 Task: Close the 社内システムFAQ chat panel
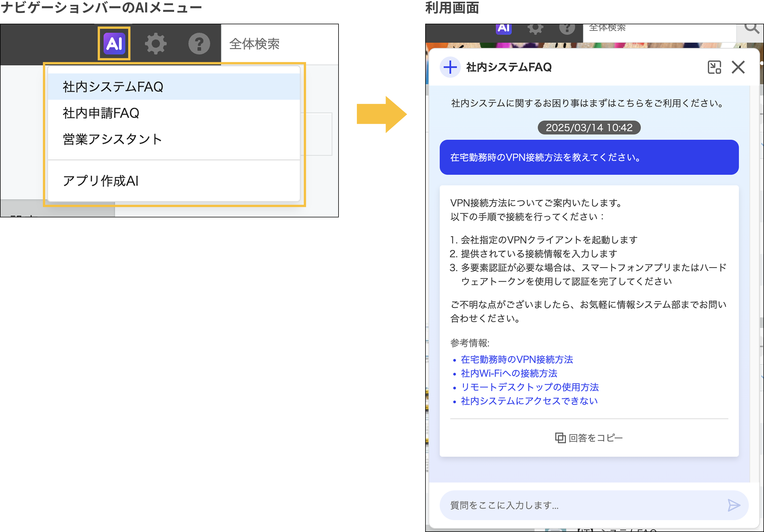[x=738, y=67]
